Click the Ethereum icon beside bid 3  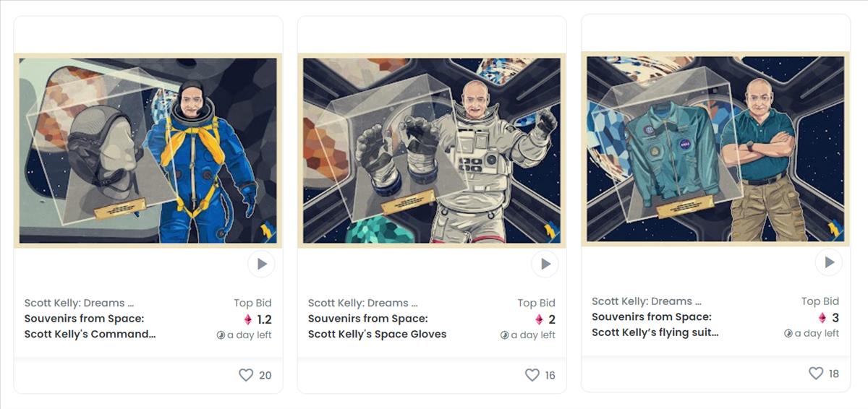tap(822, 318)
